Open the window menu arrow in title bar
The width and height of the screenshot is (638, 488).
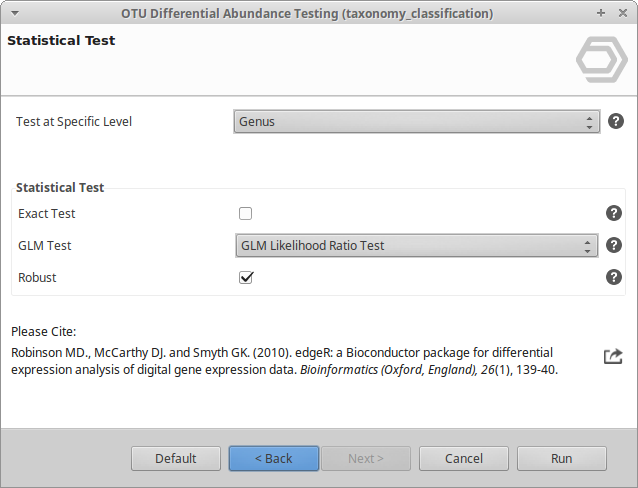pos(14,13)
